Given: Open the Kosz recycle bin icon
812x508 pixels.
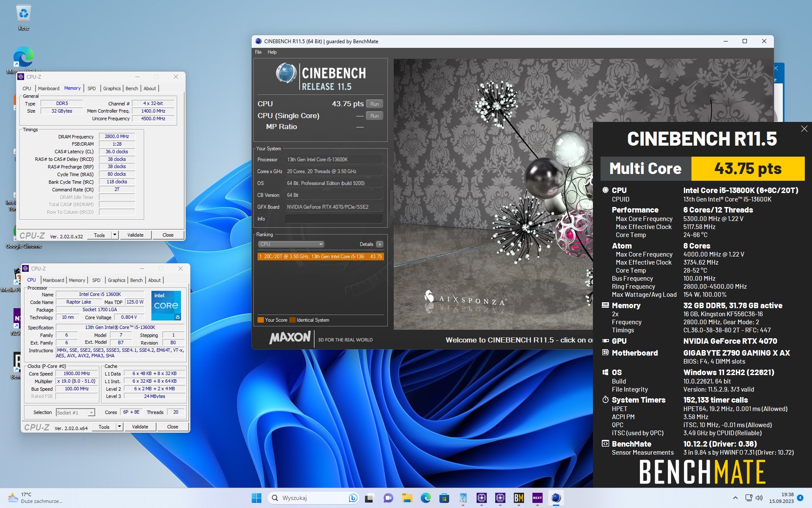Looking at the screenshot, I should click(x=24, y=17).
